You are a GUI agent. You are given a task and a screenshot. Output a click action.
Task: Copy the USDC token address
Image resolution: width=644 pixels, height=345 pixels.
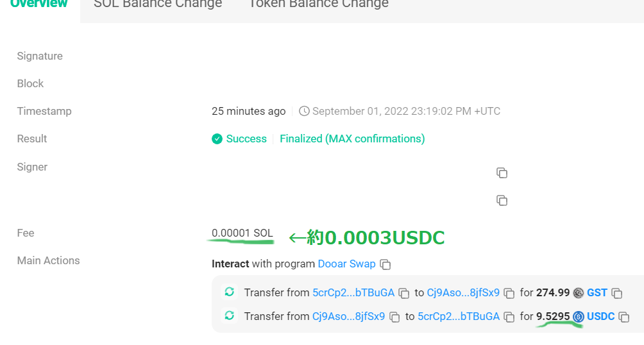[624, 317]
